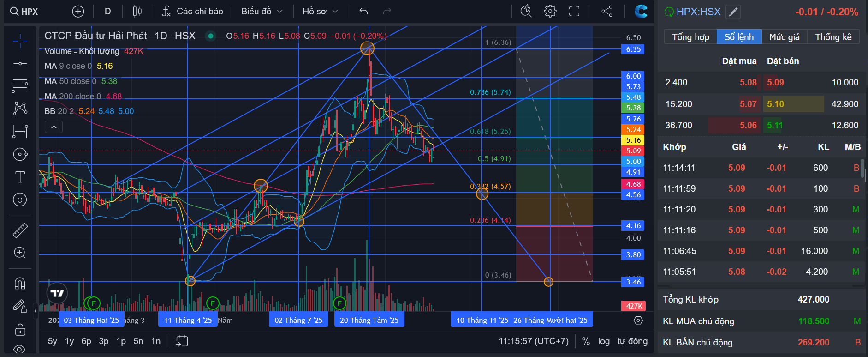This screenshot has width=868, height=357.
Task: Share the chart via share icon
Action: pos(607,12)
